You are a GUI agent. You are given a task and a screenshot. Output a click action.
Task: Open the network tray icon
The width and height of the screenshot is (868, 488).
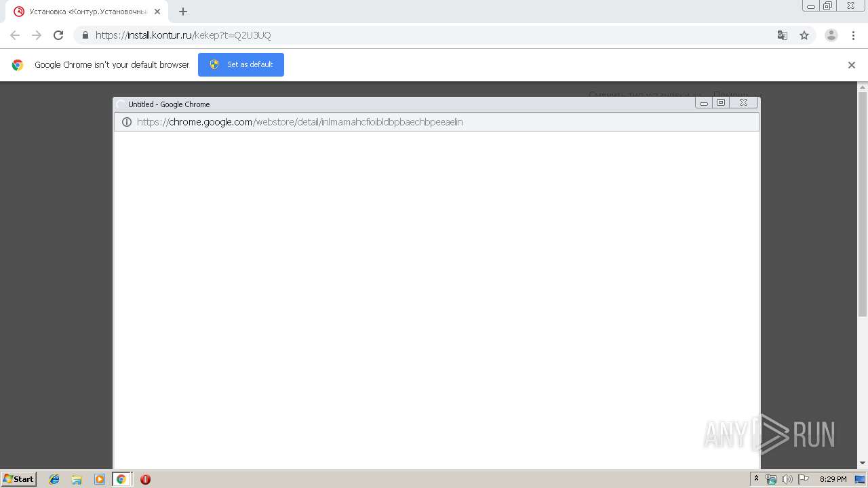pyautogui.click(x=771, y=479)
